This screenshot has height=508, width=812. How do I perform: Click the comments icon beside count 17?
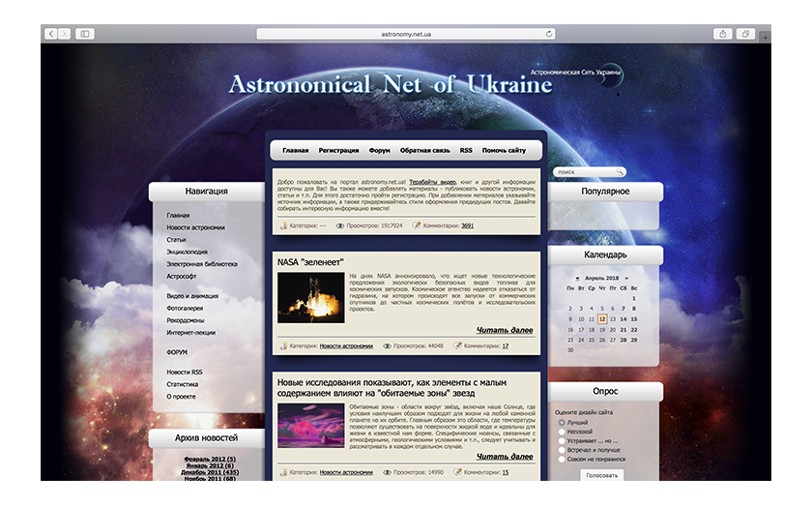tap(457, 345)
